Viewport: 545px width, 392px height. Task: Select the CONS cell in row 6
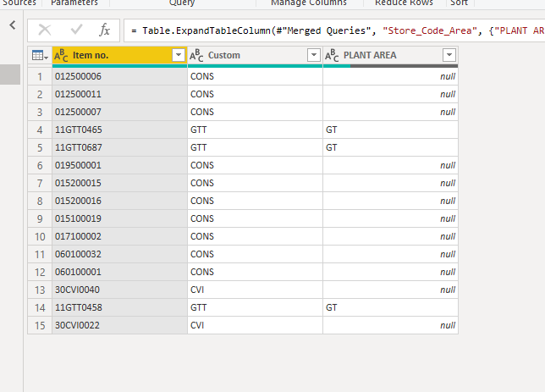pos(255,165)
